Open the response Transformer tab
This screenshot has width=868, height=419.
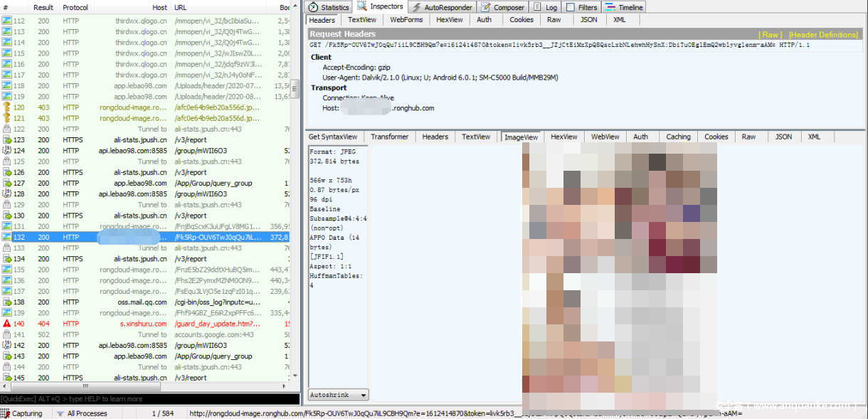pos(390,137)
